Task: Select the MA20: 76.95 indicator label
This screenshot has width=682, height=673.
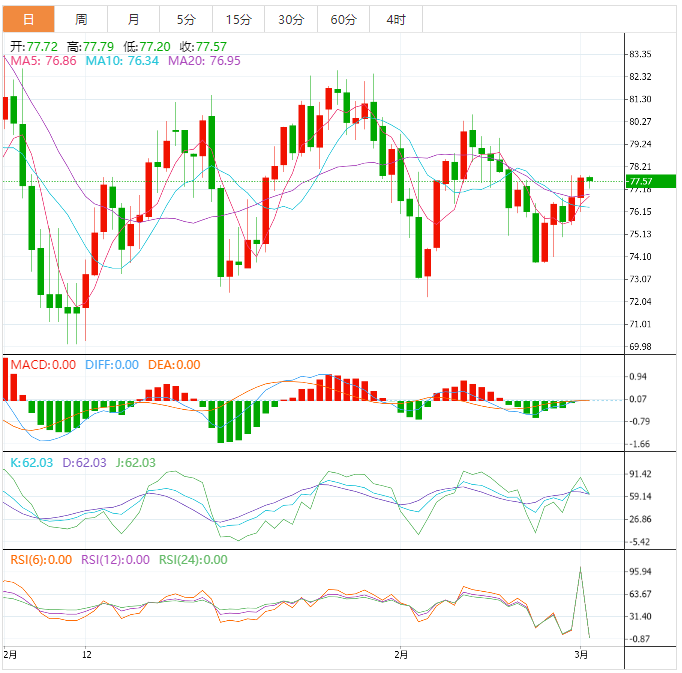Action: [x=204, y=61]
